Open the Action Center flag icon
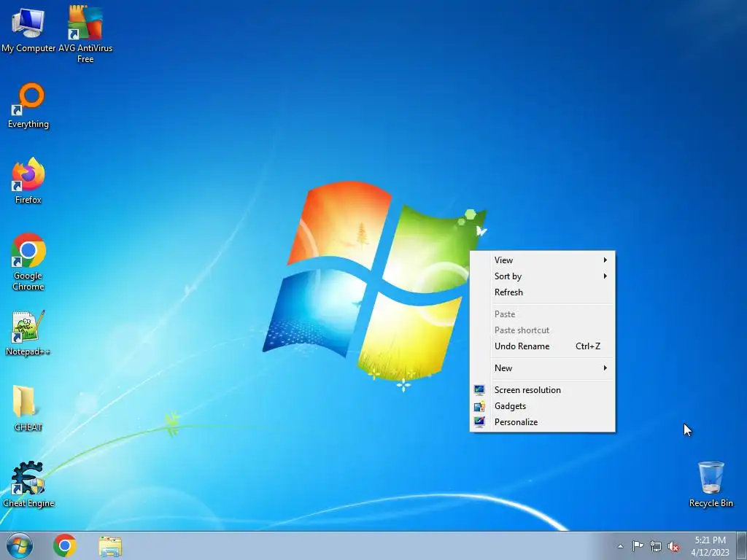Viewport: 747px width, 560px height. (x=638, y=546)
